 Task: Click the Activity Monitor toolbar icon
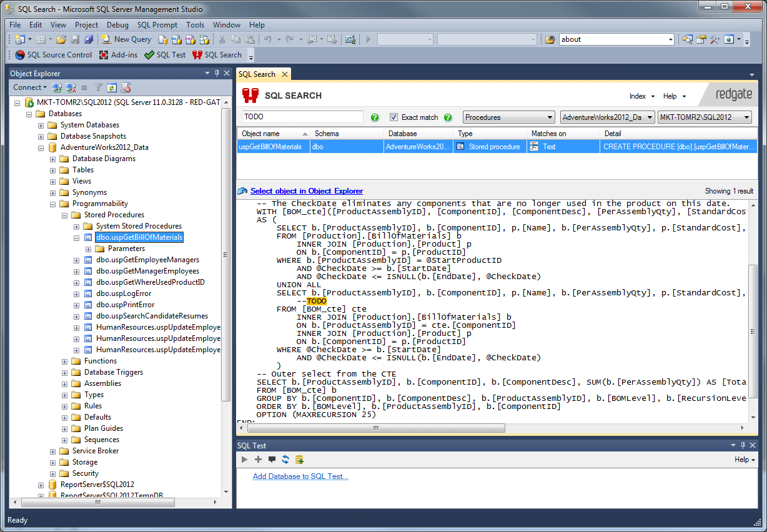(350, 39)
